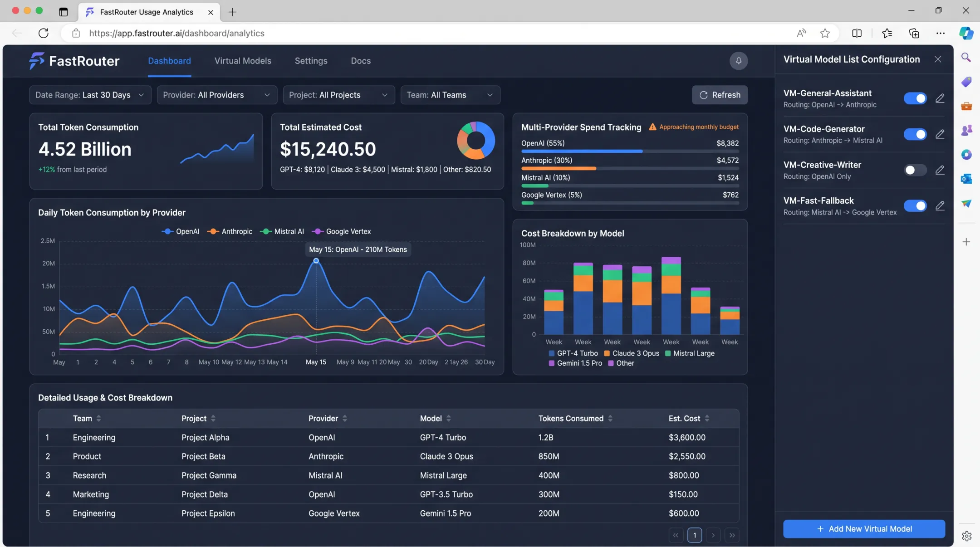The image size is (980, 547).
Task: Open the sidebar paper plane icon
Action: pos(966,203)
